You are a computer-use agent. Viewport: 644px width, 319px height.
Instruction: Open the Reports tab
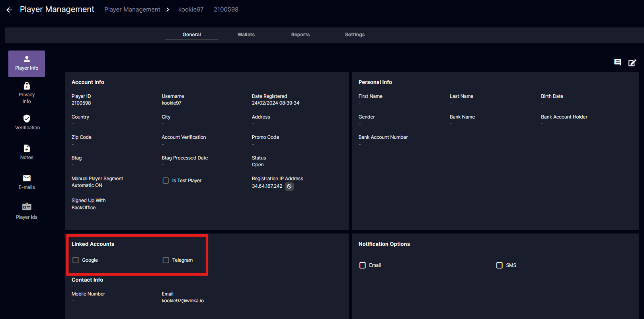[301, 35]
